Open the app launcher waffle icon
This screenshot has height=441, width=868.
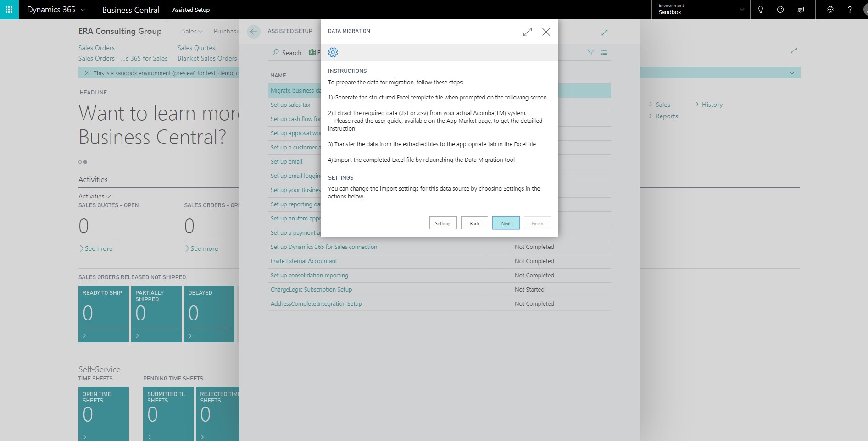(9, 10)
